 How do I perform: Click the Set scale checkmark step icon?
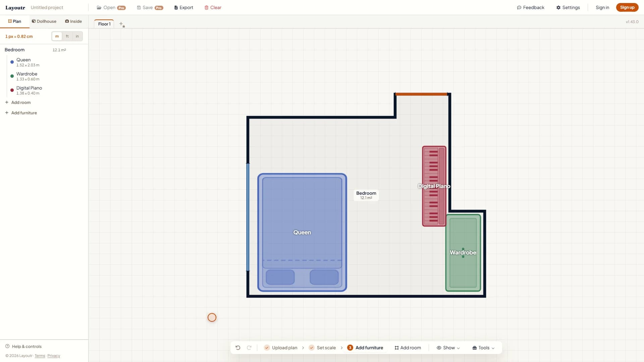[x=312, y=348]
